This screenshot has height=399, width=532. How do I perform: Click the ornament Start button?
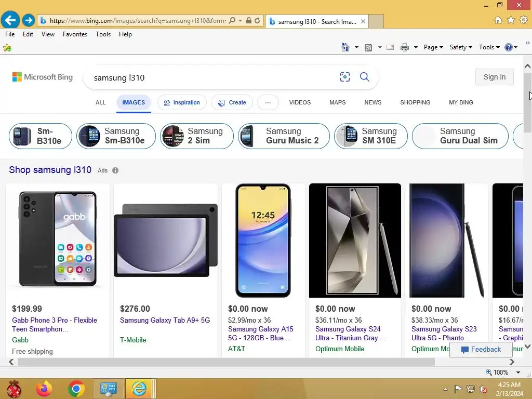(x=13, y=389)
